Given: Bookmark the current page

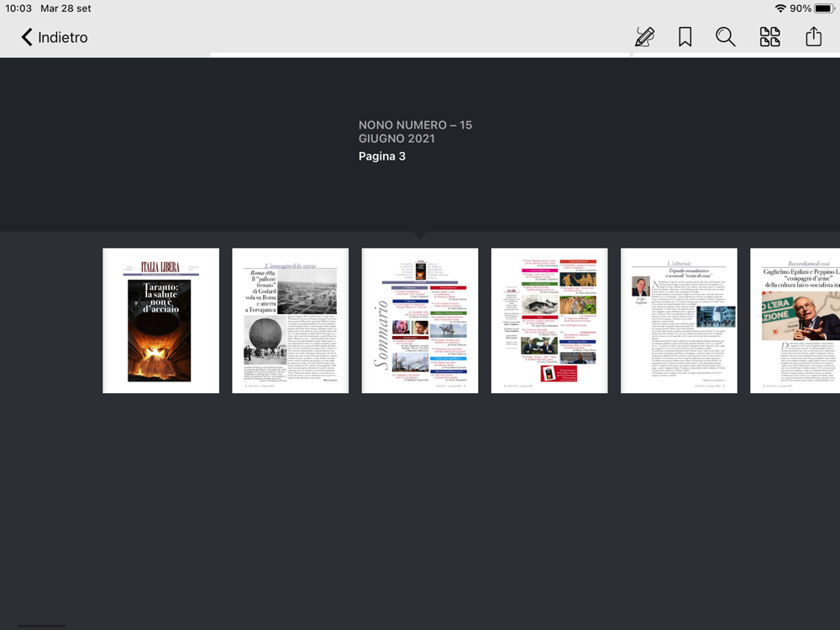Looking at the screenshot, I should (685, 37).
